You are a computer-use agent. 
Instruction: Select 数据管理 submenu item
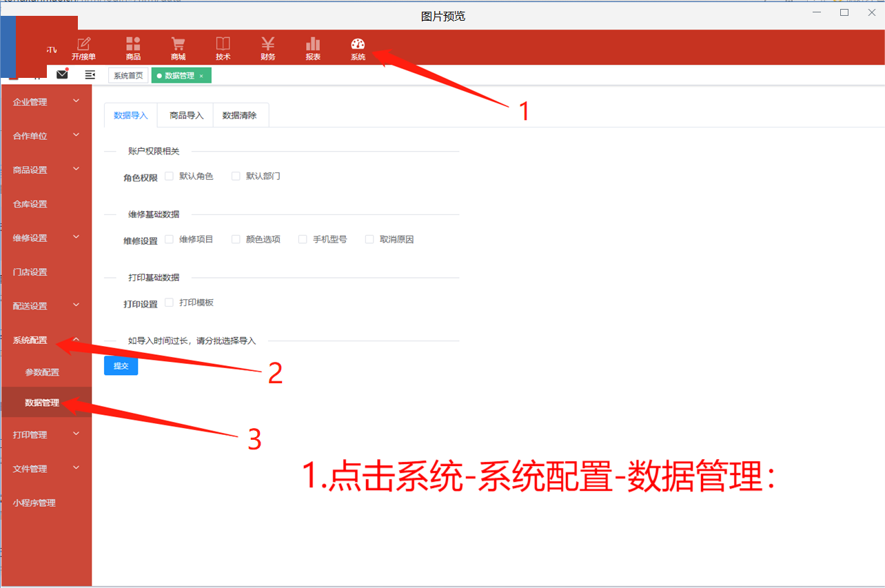click(x=46, y=403)
